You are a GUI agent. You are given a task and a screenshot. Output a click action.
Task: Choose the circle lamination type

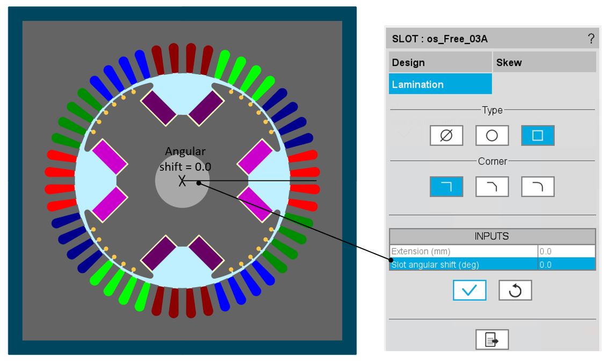(x=492, y=136)
